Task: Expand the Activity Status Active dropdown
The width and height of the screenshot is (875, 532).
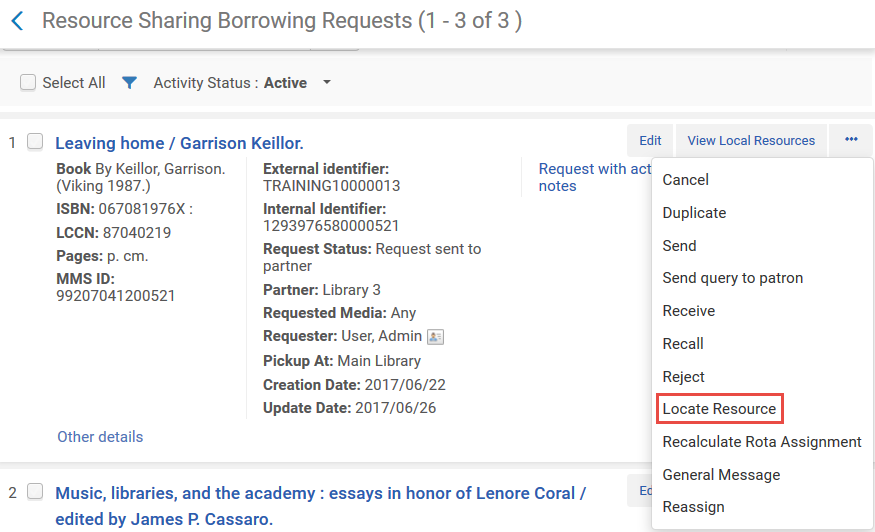Action: pos(327,83)
